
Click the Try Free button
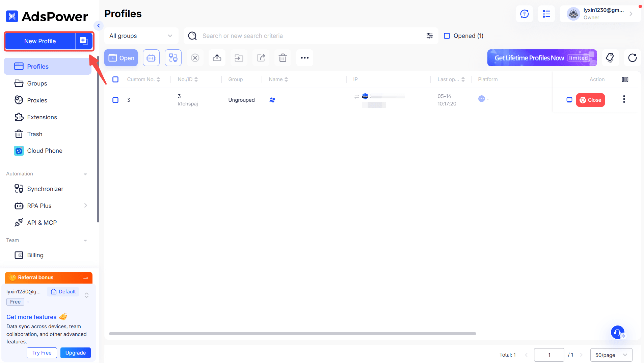pos(42,353)
